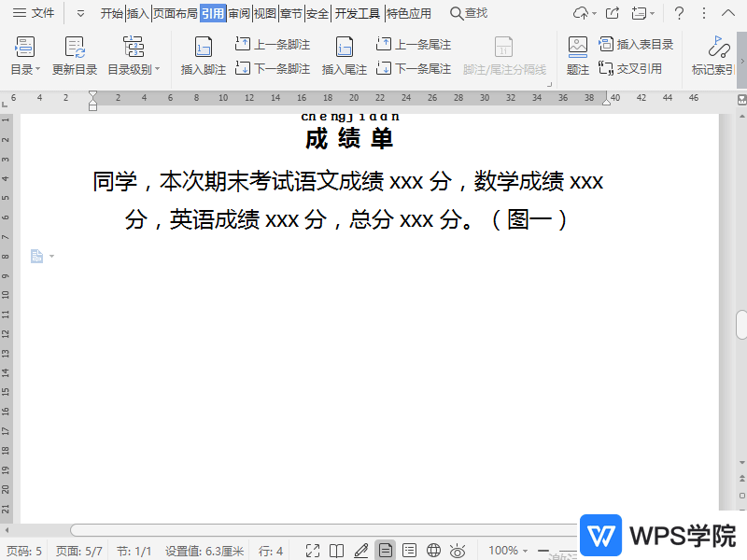Toggle eye protection mode in status bar
Image resolution: width=747 pixels, height=560 pixels.
[x=458, y=551]
